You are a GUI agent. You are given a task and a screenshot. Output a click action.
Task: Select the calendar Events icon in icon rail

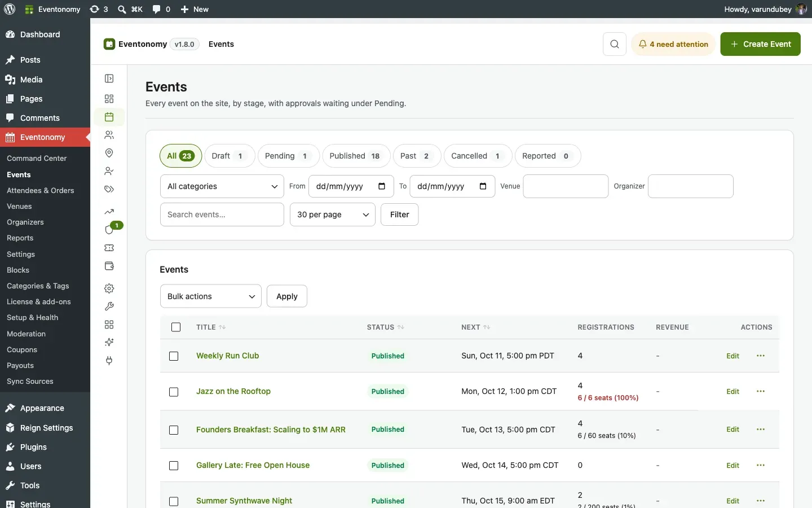click(109, 117)
